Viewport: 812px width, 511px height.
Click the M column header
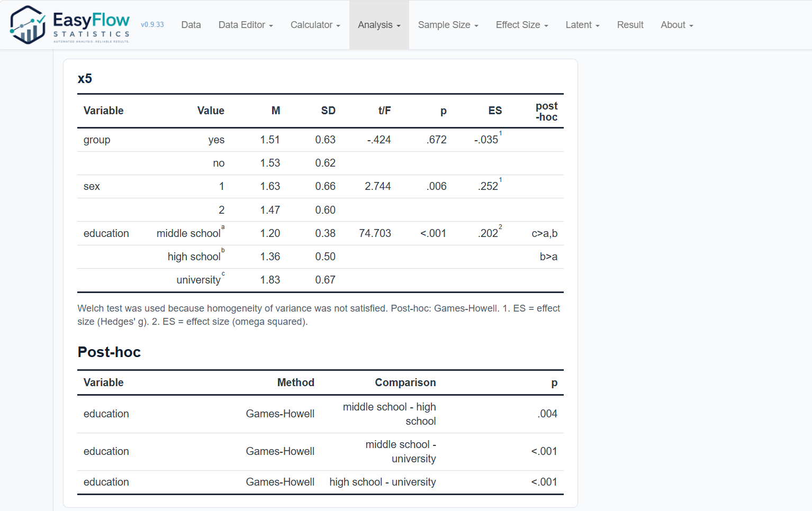[x=276, y=111]
